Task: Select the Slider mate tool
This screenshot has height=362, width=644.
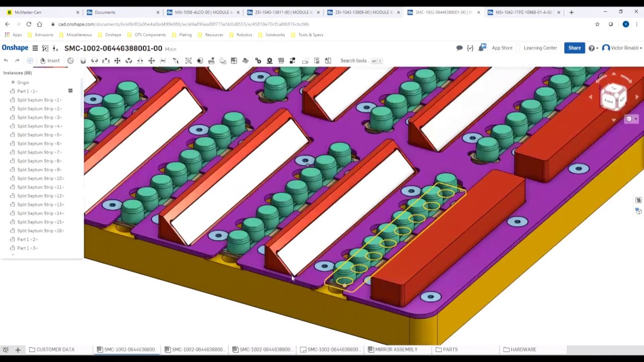Action: point(106,61)
